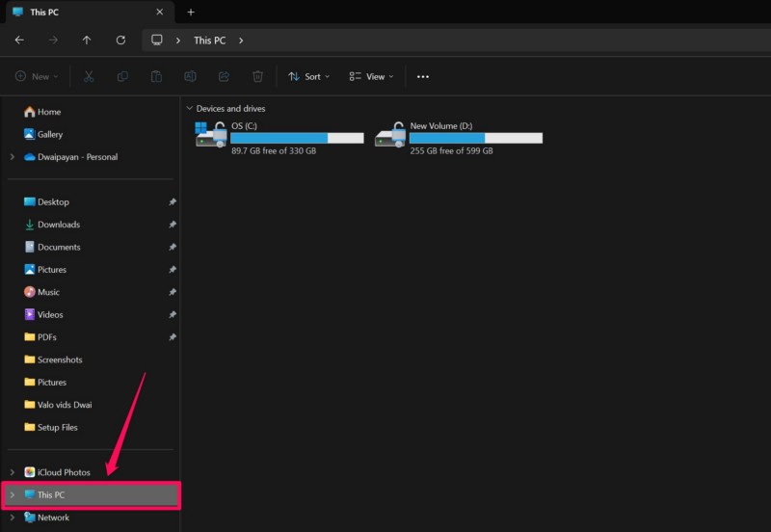Open Downloads in the sidebar
Screen dimensions: 771x532
click(x=58, y=225)
